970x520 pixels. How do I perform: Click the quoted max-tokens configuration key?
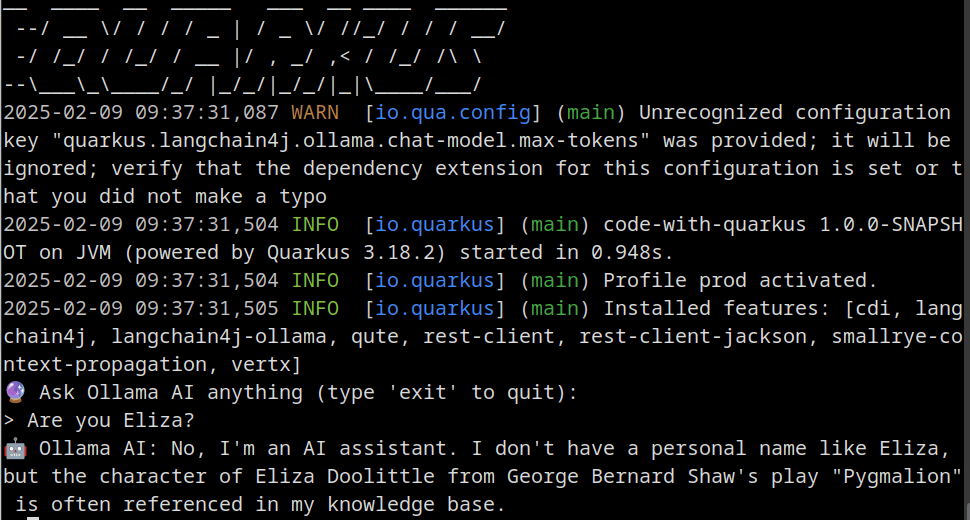[x=351, y=140]
